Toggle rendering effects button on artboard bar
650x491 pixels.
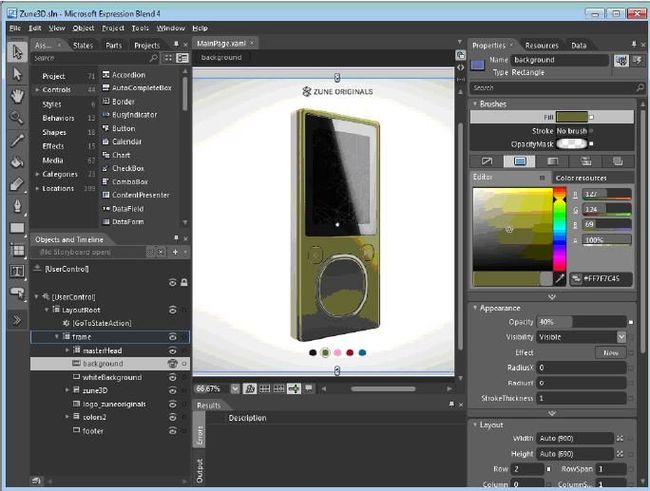click(x=250, y=389)
